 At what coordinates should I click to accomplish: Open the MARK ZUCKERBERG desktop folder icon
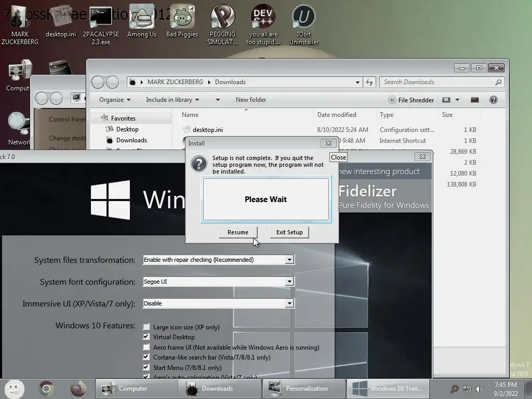click(x=20, y=24)
